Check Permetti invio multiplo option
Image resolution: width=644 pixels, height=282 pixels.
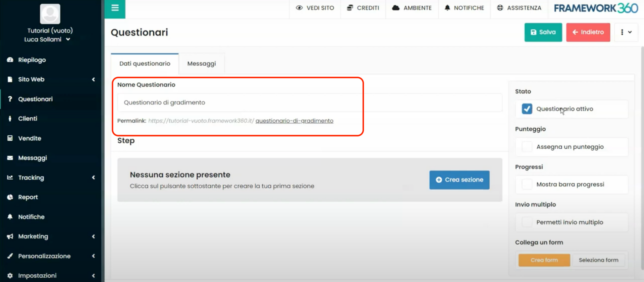click(527, 222)
